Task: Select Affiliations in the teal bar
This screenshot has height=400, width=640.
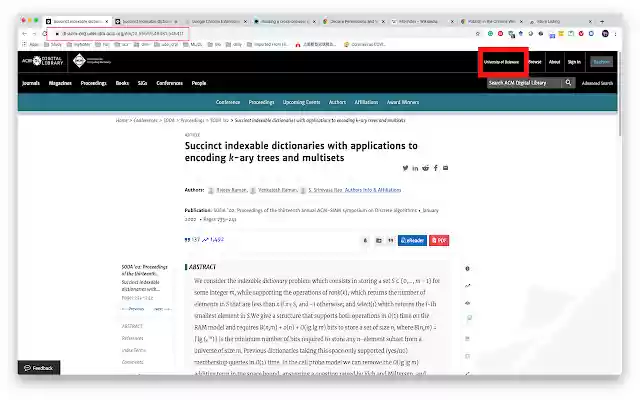Action: pos(366,102)
